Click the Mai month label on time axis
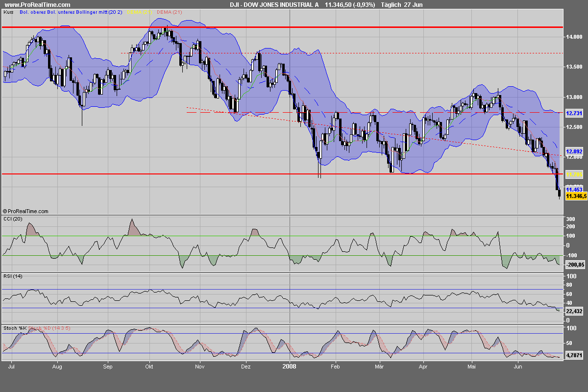 pos(471,366)
